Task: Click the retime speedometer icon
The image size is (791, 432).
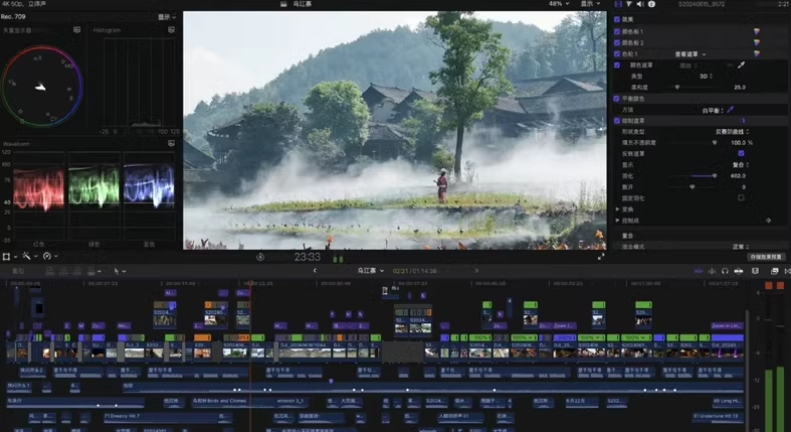Action: (48, 256)
